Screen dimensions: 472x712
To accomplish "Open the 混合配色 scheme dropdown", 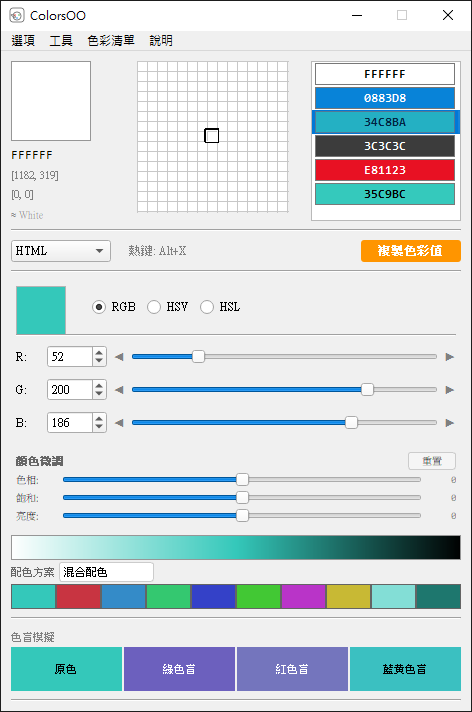I will 106,572.
